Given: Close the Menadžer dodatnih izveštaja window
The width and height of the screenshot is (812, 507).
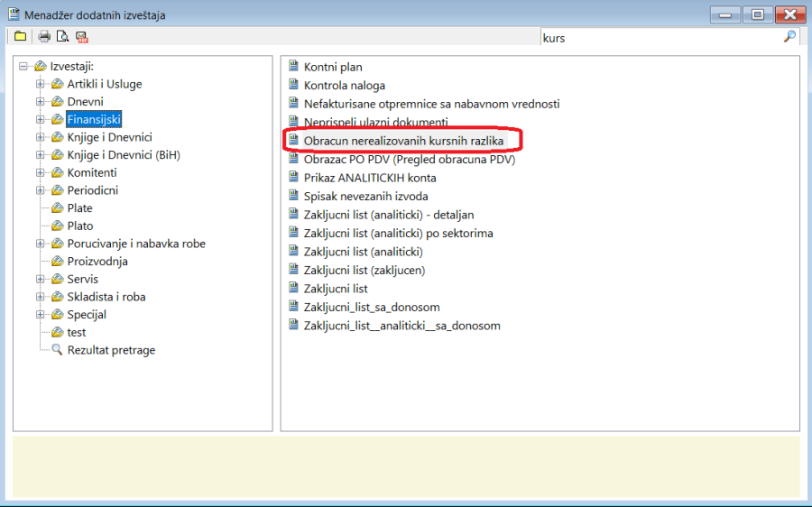Looking at the screenshot, I should (x=790, y=14).
